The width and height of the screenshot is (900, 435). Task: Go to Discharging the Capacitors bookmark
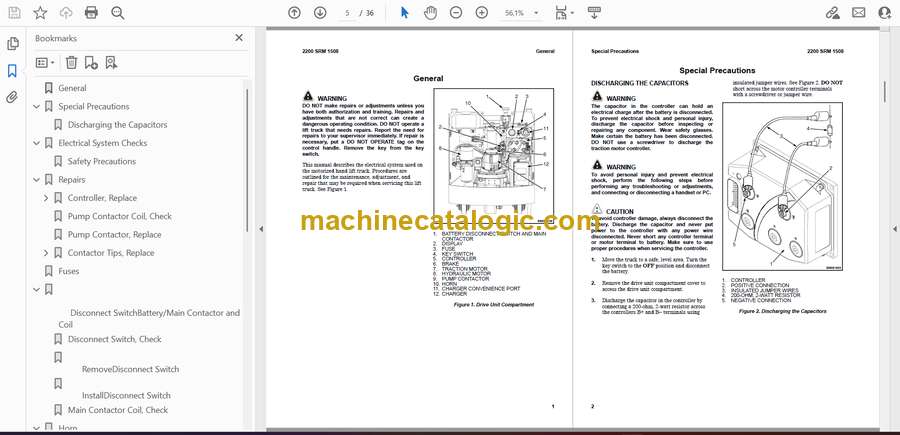click(118, 125)
